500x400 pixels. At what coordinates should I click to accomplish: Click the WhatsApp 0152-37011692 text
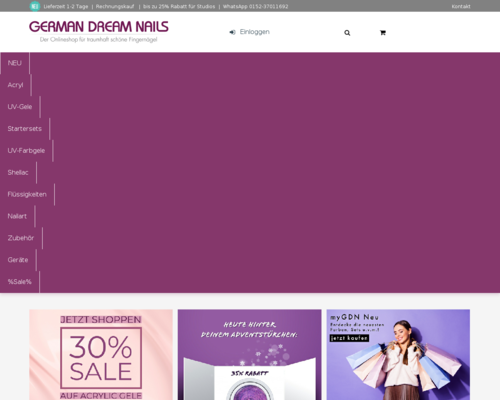click(255, 6)
